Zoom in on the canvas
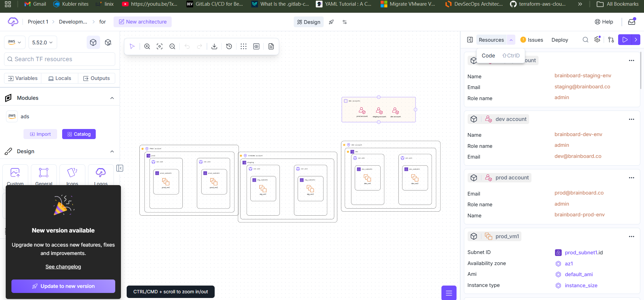The width and height of the screenshot is (644, 300). [x=147, y=46]
